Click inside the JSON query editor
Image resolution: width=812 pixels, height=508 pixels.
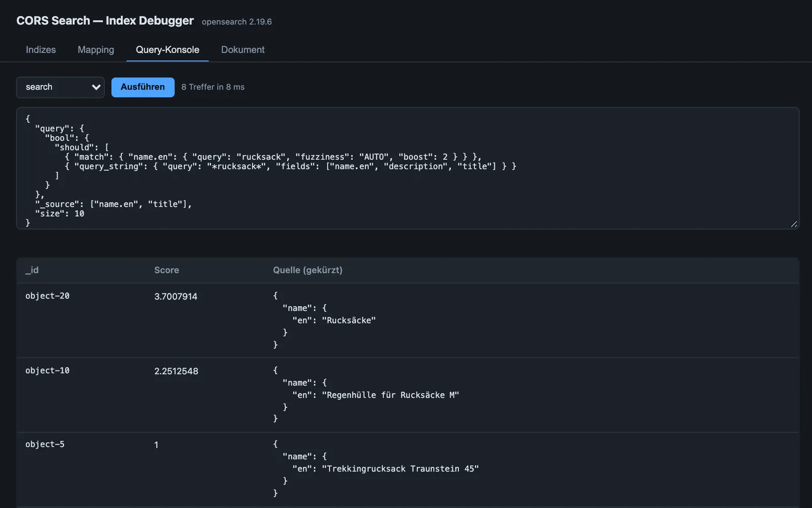click(408, 168)
